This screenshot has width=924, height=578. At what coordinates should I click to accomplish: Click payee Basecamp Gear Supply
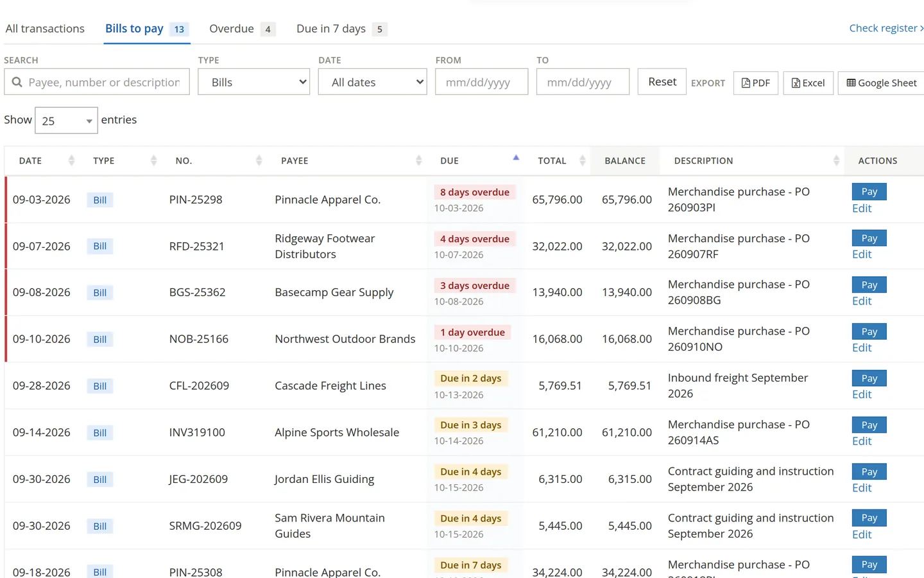click(334, 292)
